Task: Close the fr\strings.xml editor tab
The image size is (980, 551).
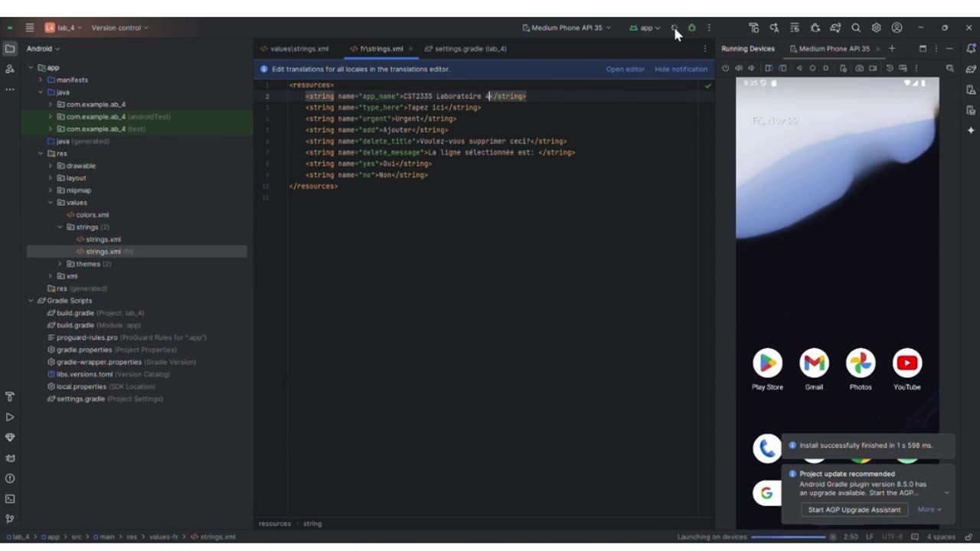Action: pos(410,48)
